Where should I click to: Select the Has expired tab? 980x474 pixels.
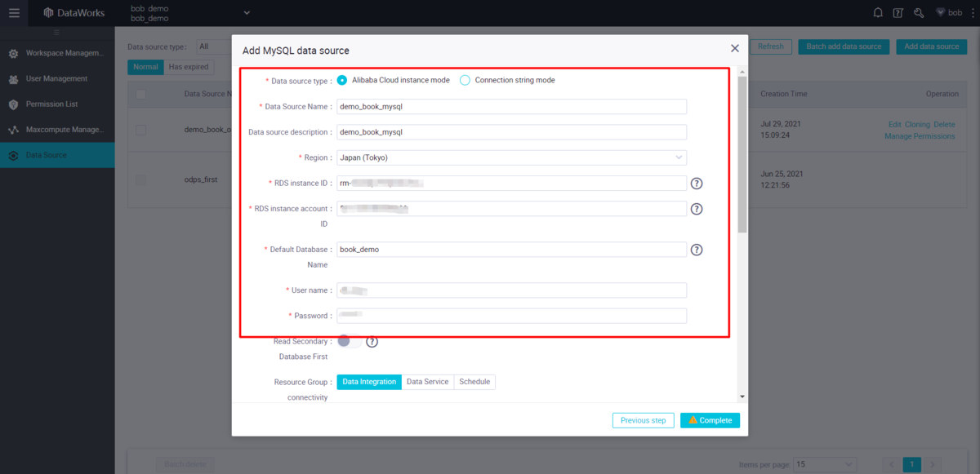(189, 67)
